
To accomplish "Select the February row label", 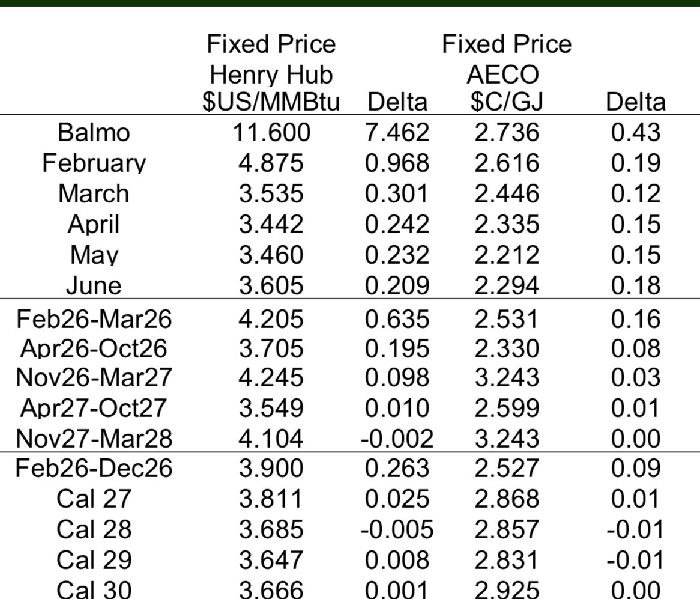I will point(94,163).
